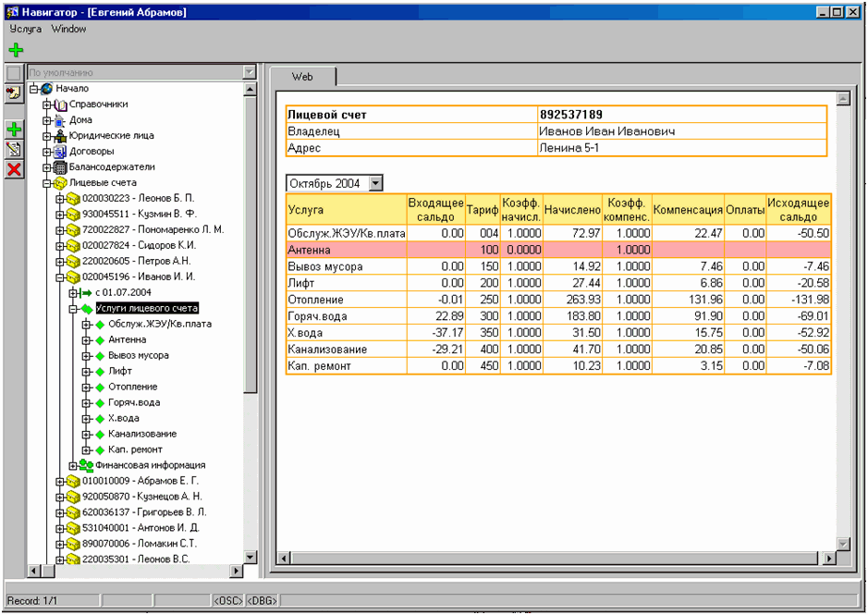Viewport: 868px width, 615px height.
Task: Open the Window menu
Action: pyautogui.click(x=68, y=29)
